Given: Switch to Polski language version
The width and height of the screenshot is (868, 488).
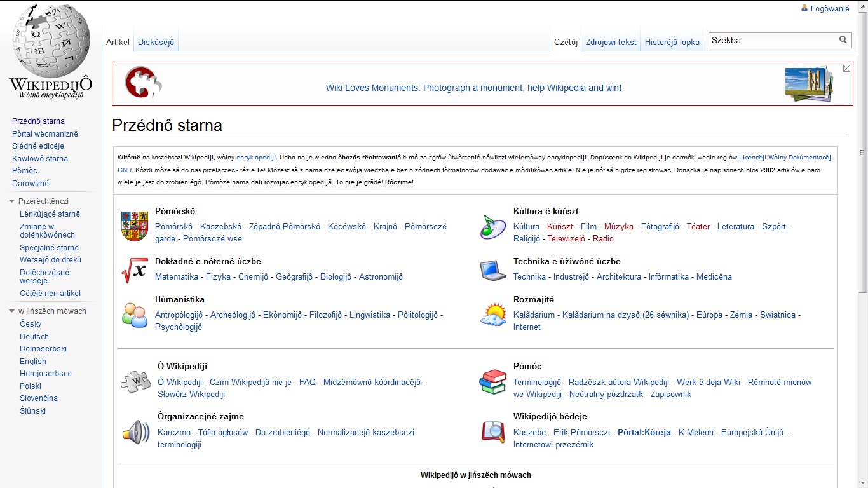Looking at the screenshot, I should click(31, 386).
